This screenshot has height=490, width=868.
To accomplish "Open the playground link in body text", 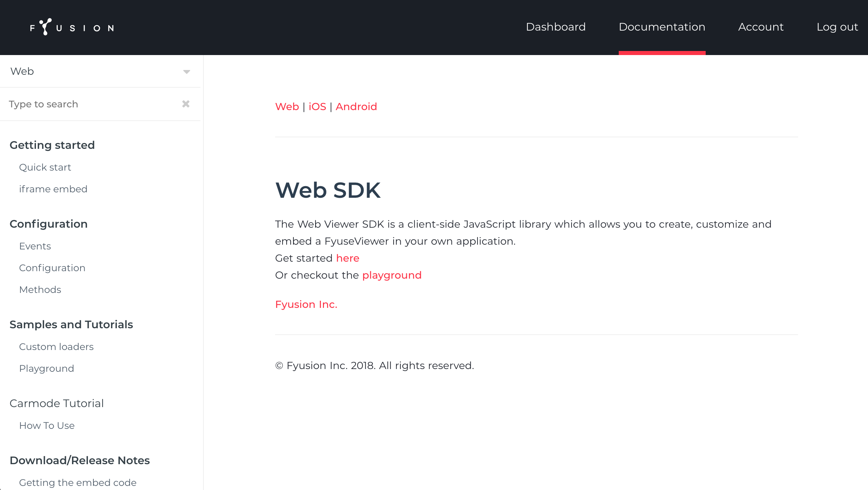I will click(x=392, y=275).
